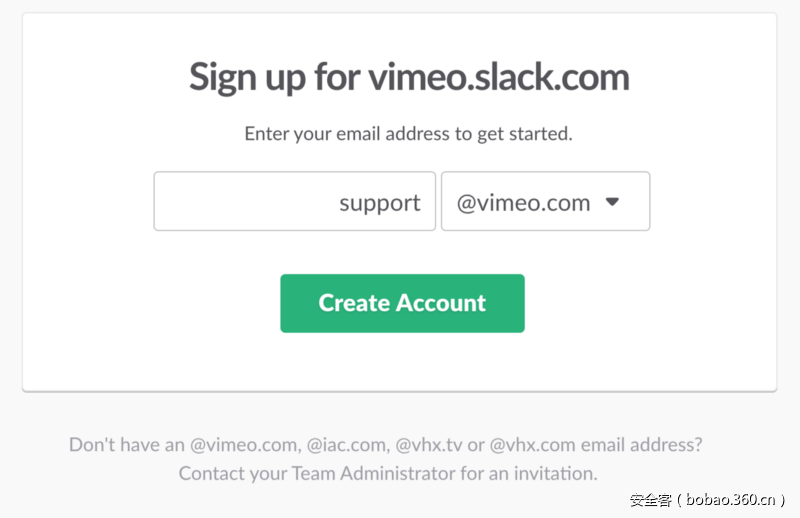Click the "bobao.360.cn" watermark text
This screenshot has height=518, width=800.
[732, 499]
